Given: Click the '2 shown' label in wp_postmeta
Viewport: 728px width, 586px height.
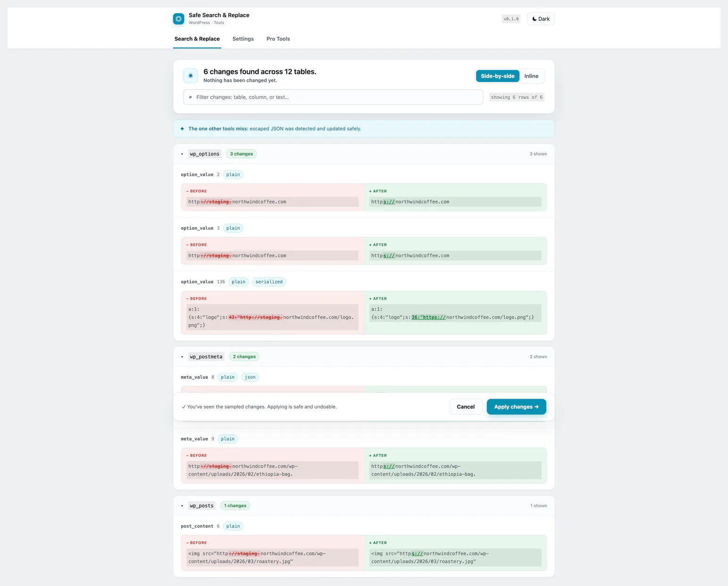Looking at the screenshot, I should point(538,357).
